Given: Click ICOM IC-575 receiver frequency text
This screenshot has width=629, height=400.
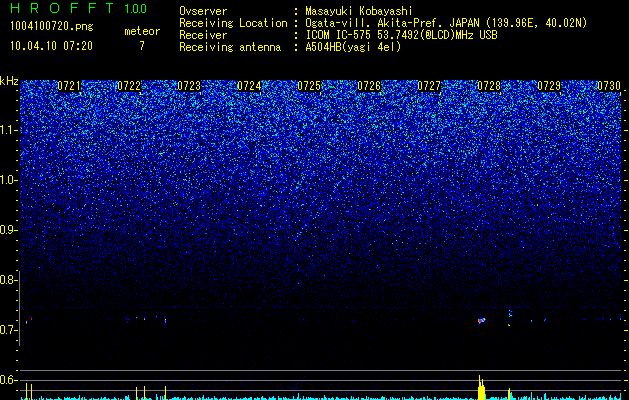Looking at the screenshot, I should (401, 35).
